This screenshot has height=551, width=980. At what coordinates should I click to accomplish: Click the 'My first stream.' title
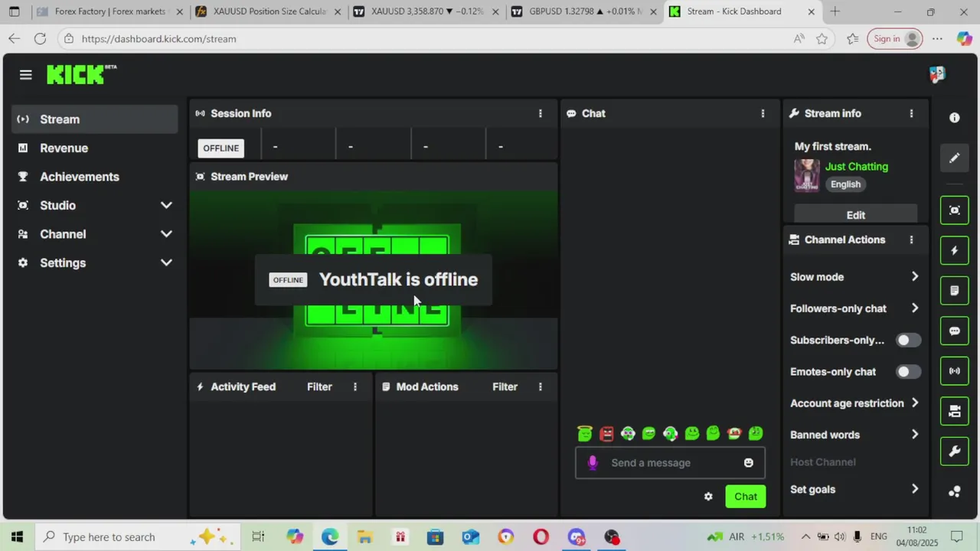click(x=833, y=146)
